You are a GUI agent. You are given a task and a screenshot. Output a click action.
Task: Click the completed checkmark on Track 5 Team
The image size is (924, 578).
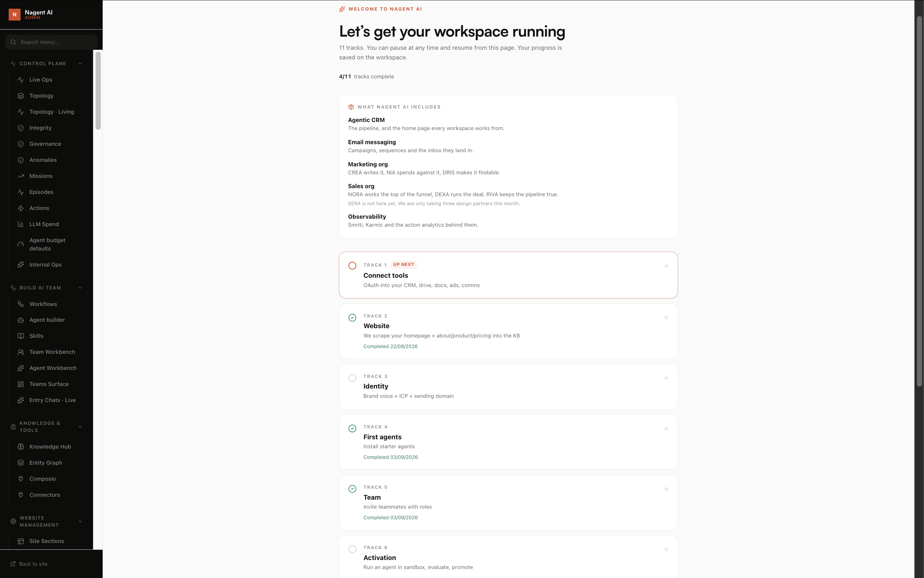tap(352, 489)
